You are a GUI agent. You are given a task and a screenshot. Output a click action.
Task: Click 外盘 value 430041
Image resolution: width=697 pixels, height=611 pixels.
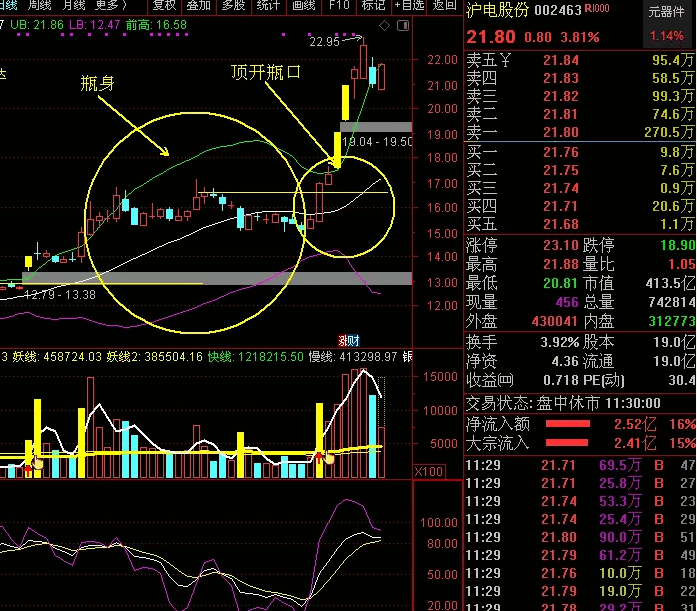tap(555, 322)
